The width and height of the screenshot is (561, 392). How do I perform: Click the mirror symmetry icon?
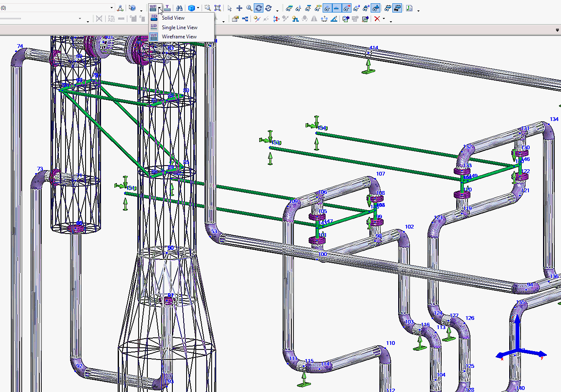(x=314, y=19)
